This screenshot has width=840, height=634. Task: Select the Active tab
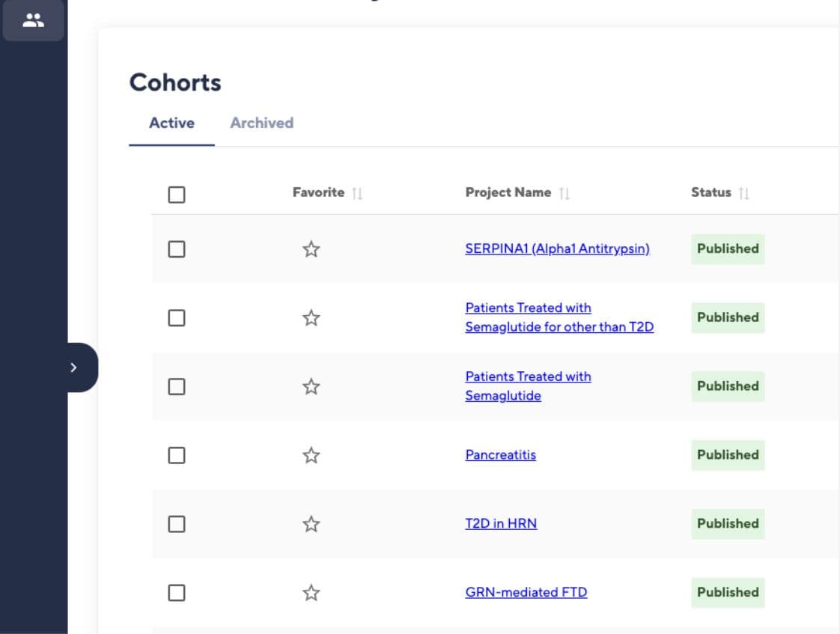pos(171,123)
